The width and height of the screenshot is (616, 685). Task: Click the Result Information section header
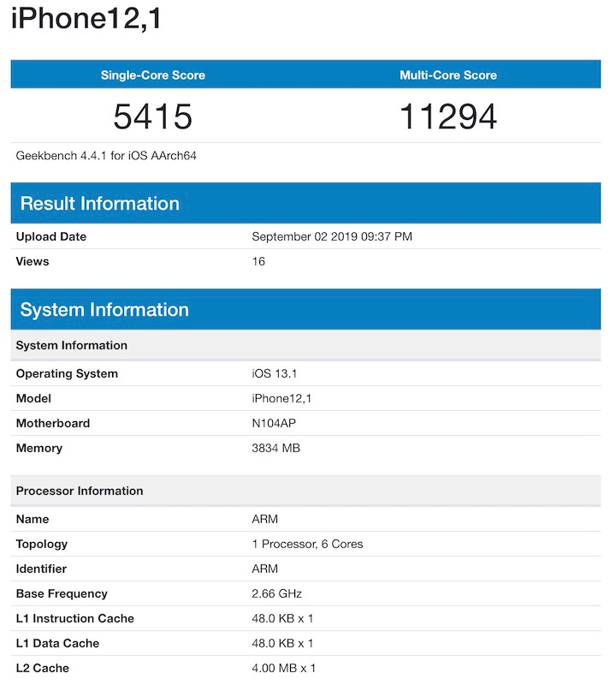[99, 204]
